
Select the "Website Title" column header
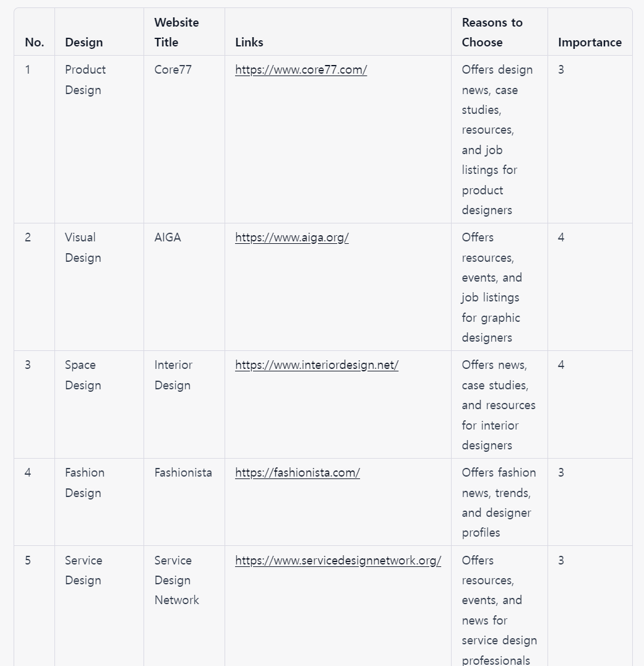[176, 32]
